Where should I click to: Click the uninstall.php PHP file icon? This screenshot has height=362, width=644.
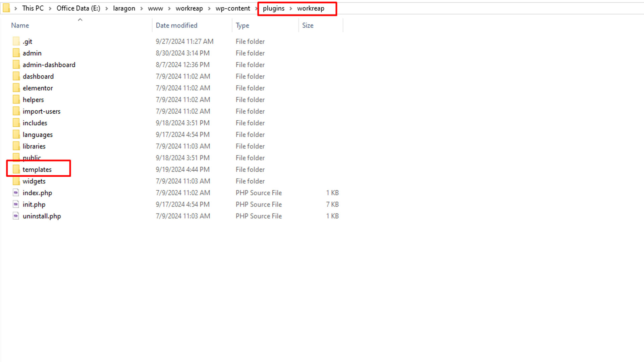[16, 216]
